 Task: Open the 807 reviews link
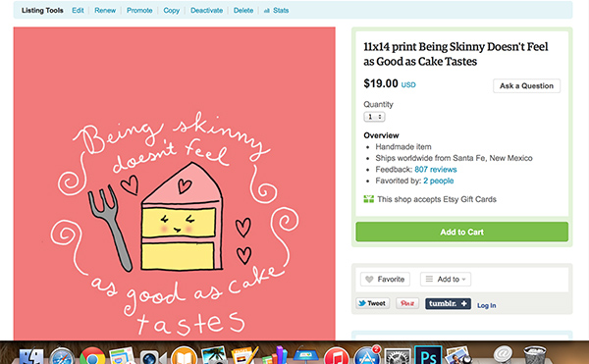pyautogui.click(x=436, y=170)
